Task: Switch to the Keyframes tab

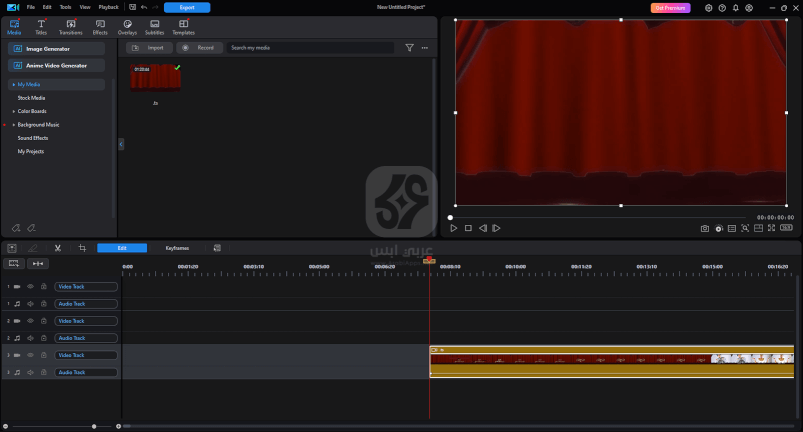Action: point(177,248)
